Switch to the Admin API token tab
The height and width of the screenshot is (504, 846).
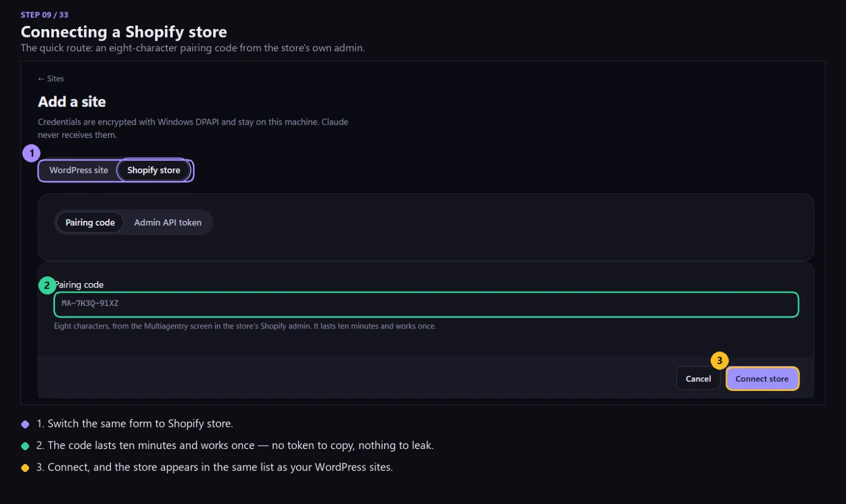tap(168, 222)
